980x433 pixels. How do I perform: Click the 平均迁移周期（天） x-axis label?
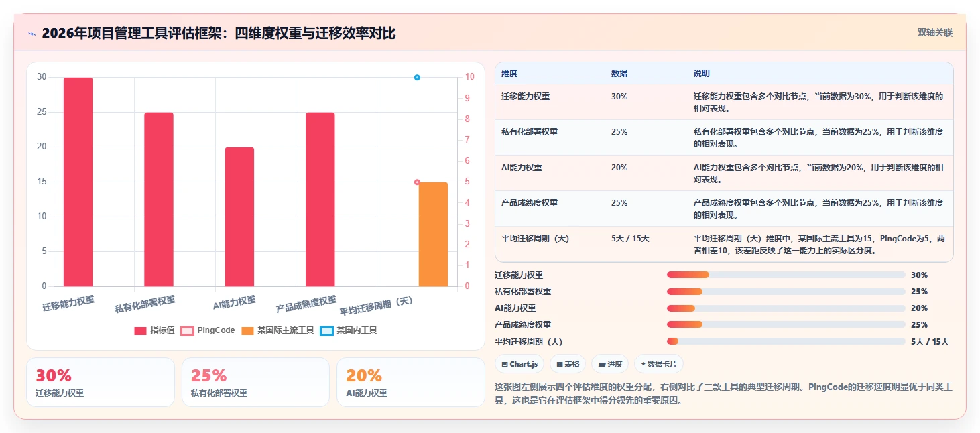click(x=377, y=306)
